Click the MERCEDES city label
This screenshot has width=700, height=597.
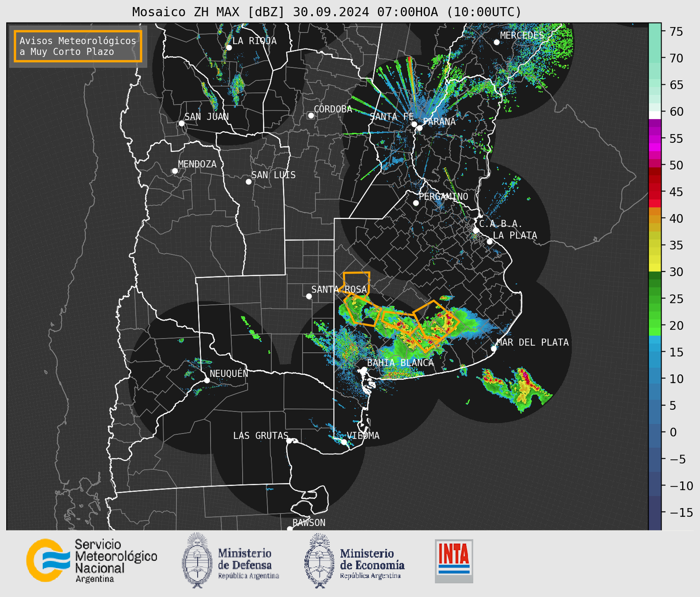(x=522, y=36)
